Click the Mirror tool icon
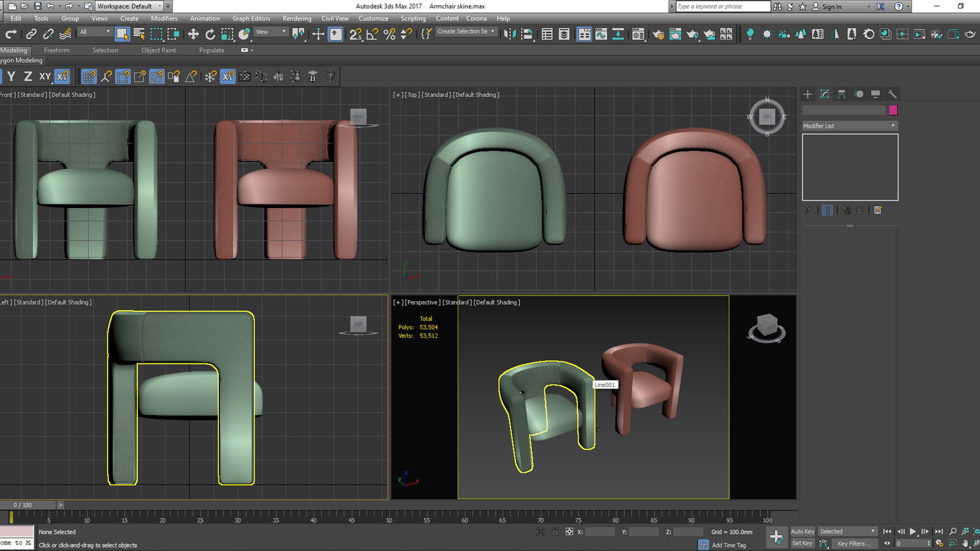980x551 pixels. pos(509,34)
